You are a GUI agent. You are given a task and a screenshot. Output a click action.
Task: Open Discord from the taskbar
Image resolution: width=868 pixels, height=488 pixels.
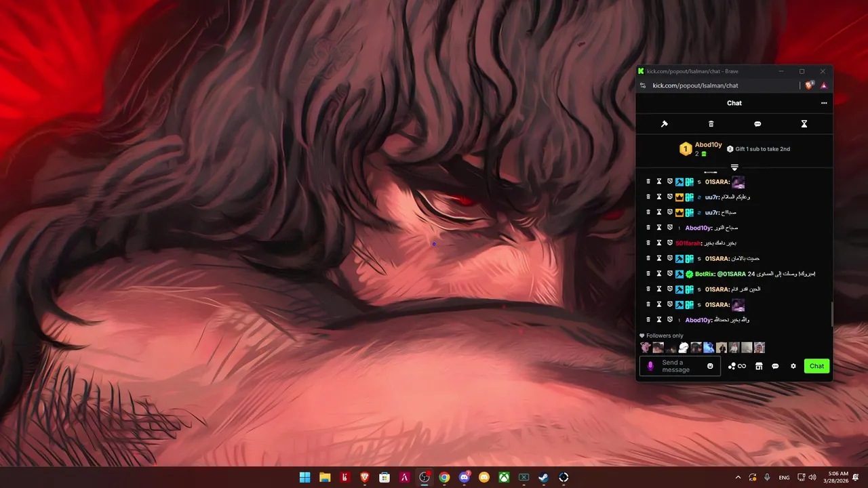point(465,477)
